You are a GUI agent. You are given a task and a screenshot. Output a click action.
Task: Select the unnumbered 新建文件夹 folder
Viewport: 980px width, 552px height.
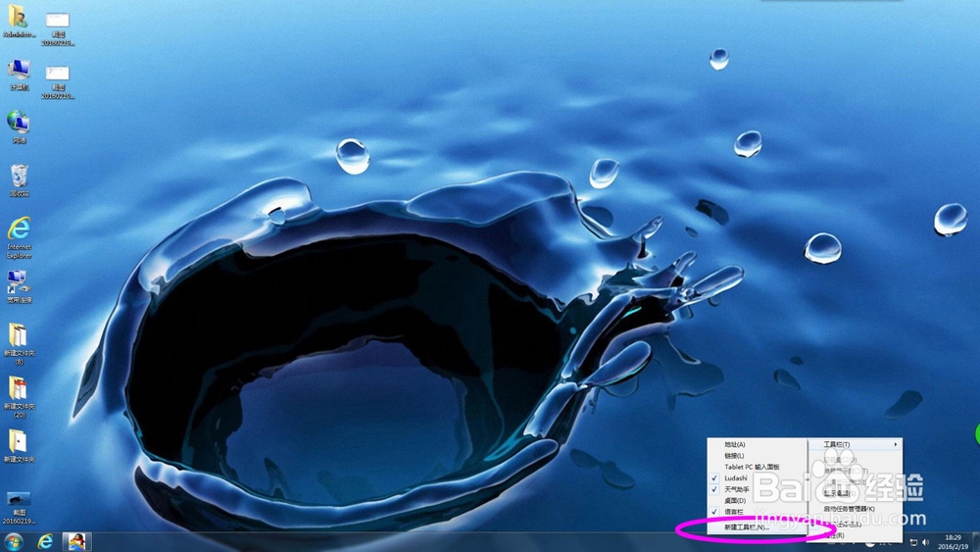pyautogui.click(x=19, y=446)
